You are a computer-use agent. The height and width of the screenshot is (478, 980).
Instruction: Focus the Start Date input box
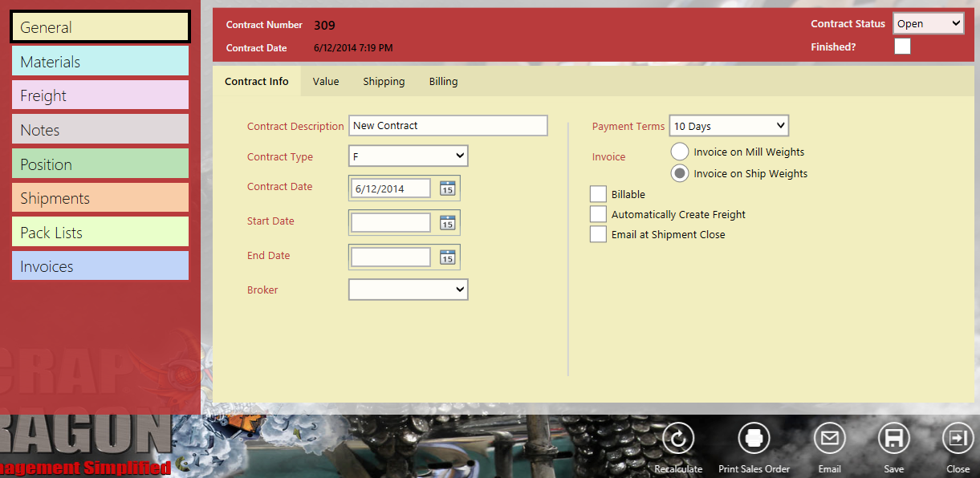pyautogui.click(x=391, y=223)
